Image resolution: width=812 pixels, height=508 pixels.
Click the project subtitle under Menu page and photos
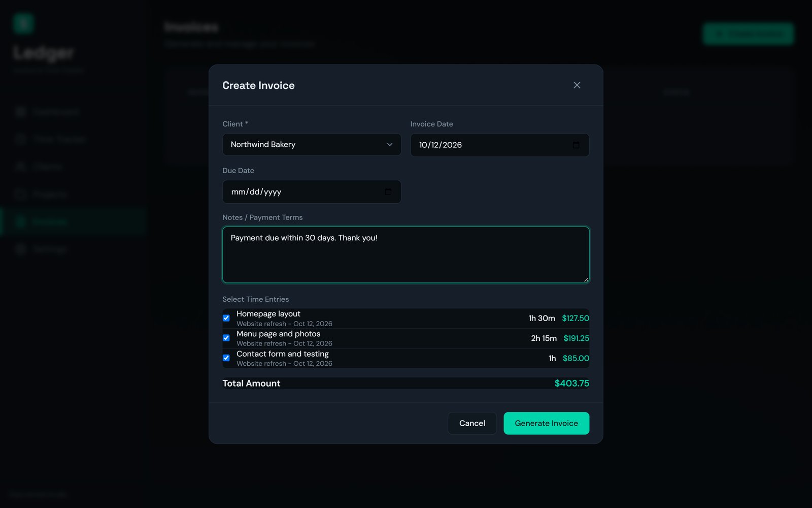284,343
